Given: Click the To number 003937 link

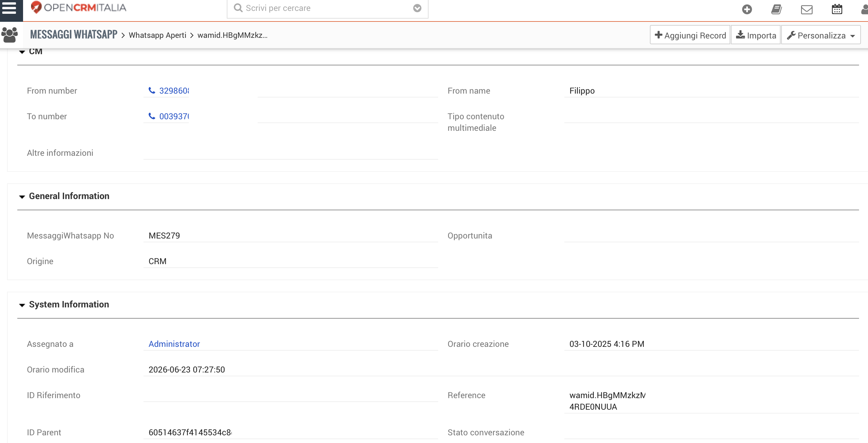Looking at the screenshot, I should (x=174, y=116).
